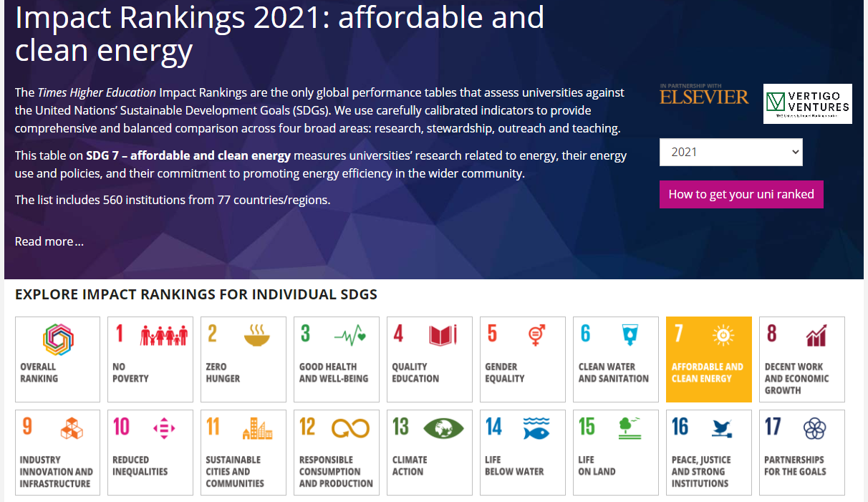Open Partnerships for the Goals flower icon
Viewport: 868px width, 502px height.
(815, 428)
